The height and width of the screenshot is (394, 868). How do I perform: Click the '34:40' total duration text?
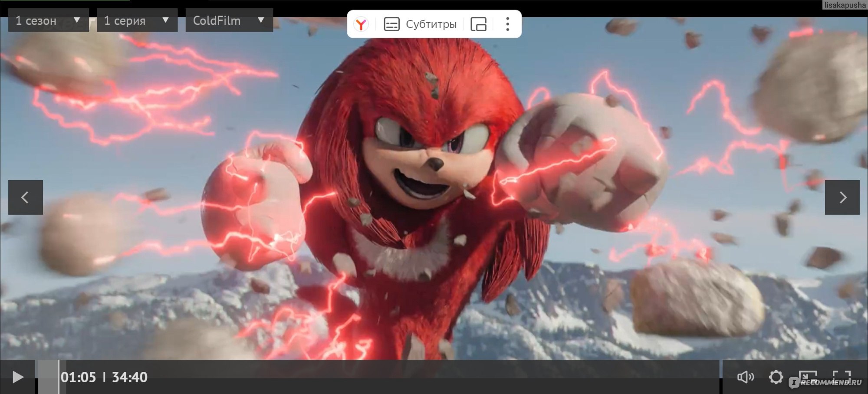130,377
